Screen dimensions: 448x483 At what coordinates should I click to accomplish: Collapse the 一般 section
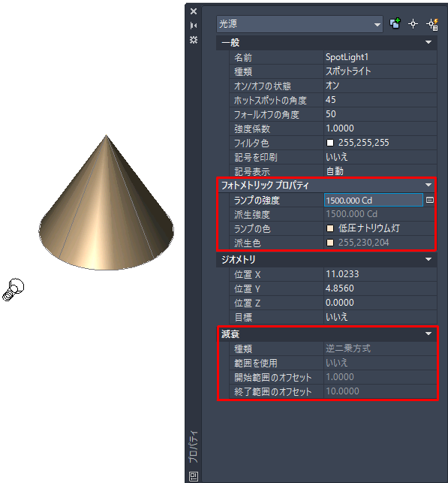pyautogui.click(x=428, y=42)
